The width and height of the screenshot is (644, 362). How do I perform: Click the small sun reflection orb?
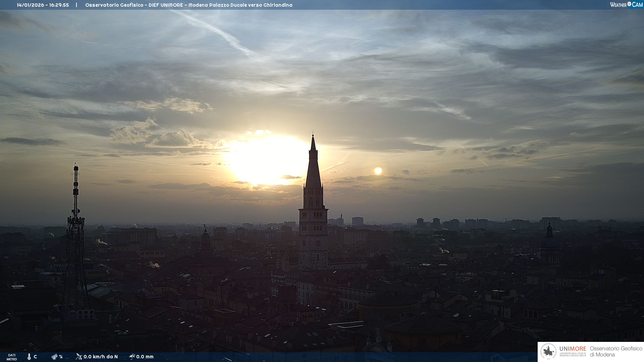tap(378, 171)
